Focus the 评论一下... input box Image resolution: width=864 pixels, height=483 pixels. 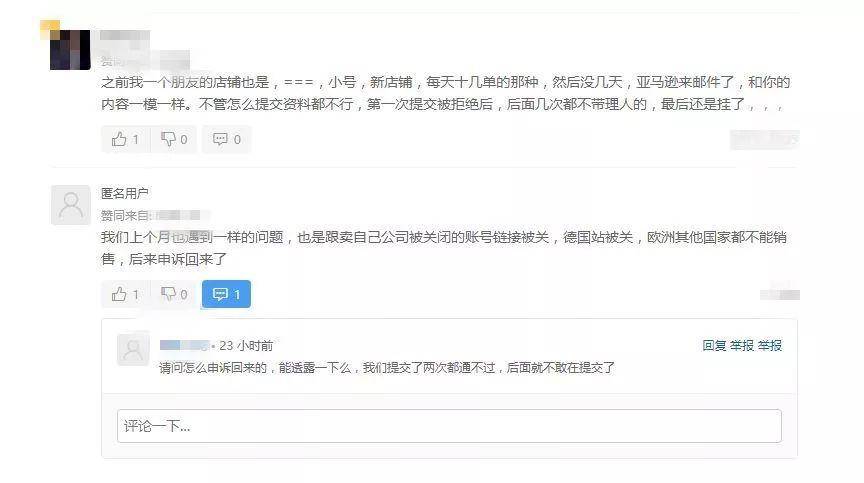449,426
